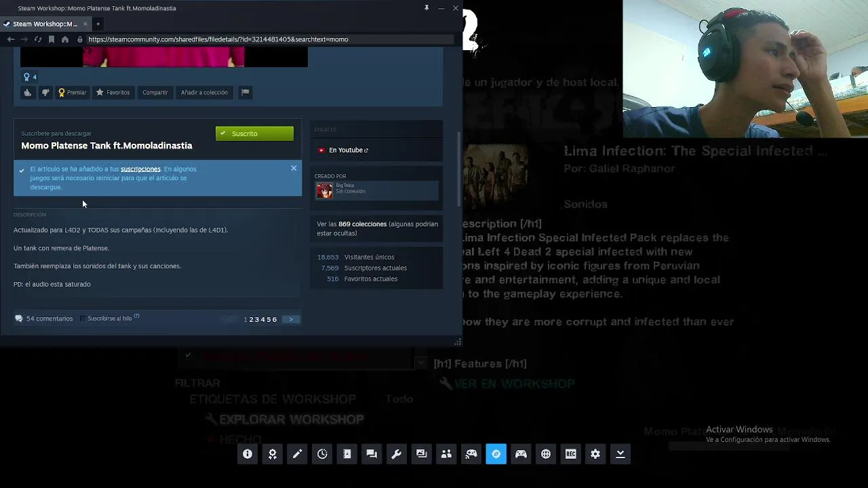Open the friends icon in overlay toolbar
This screenshot has width=868, height=488.
(x=446, y=454)
